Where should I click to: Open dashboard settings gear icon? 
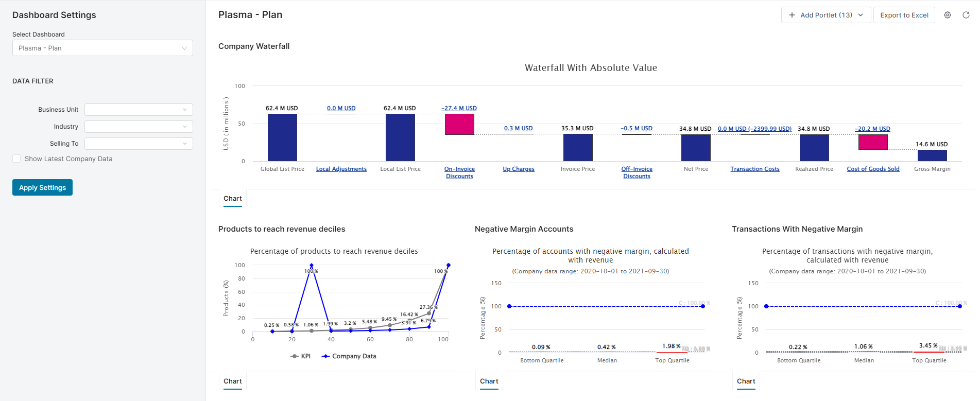[947, 15]
